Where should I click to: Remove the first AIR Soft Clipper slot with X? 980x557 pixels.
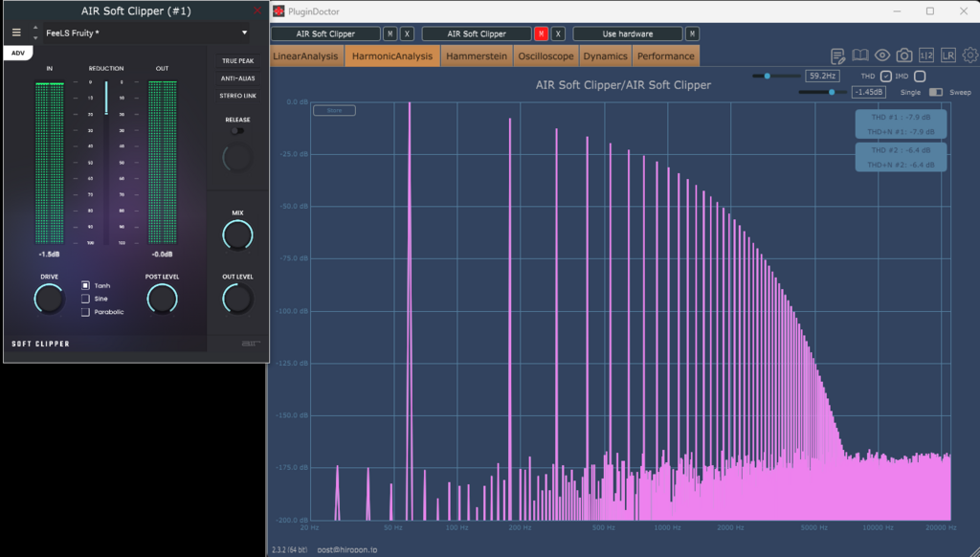coord(407,33)
